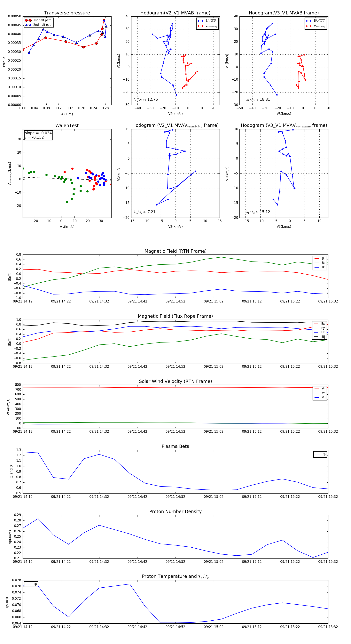Select the "|B|" legend entry
Image resolution: width=351 pixels, height=644 pixels.
point(320,337)
